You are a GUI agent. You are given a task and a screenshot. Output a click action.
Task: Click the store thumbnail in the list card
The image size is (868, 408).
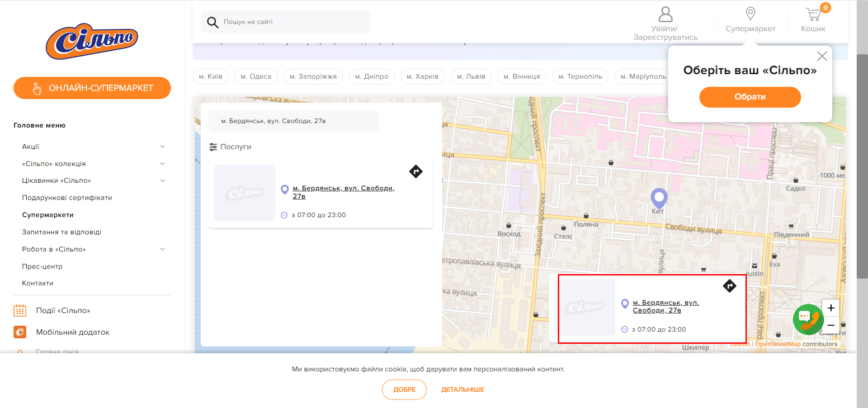(x=245, y=193)
